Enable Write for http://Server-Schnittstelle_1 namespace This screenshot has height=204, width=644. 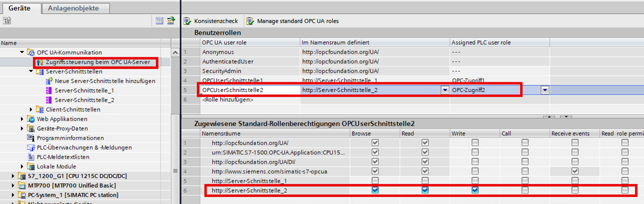475,181
